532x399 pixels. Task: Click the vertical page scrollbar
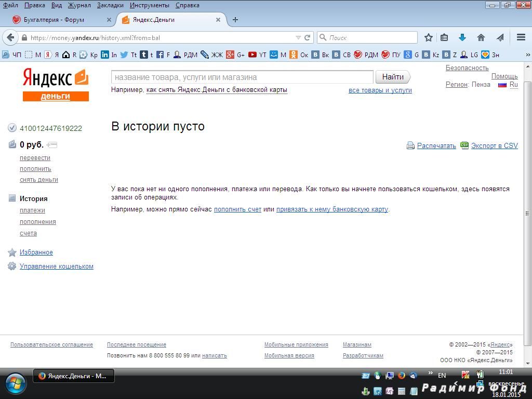(528, 214)
